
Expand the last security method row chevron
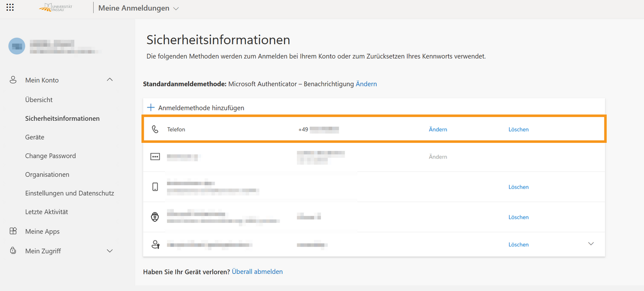click(591, 244)
